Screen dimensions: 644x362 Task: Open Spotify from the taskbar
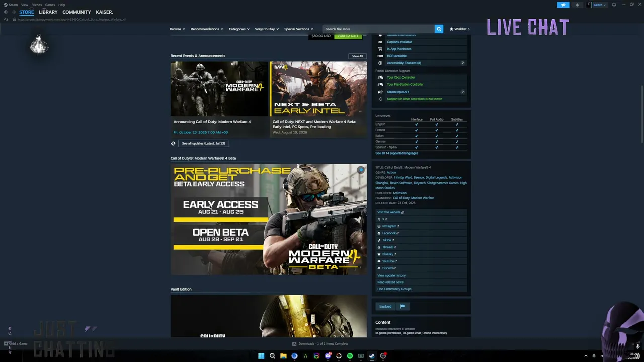point(350,356)
